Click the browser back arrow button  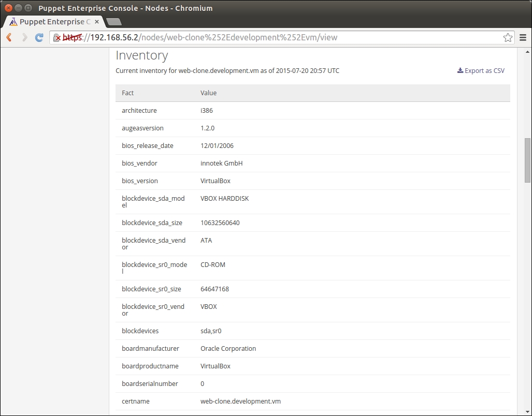pos(9,38)
